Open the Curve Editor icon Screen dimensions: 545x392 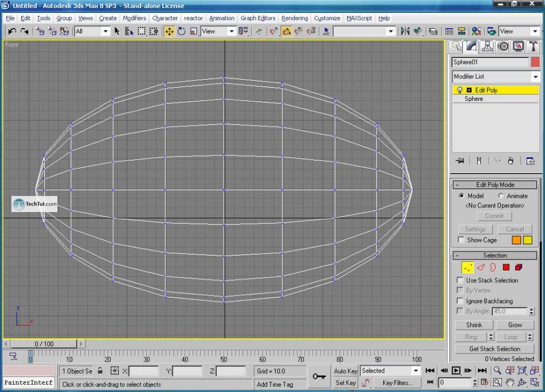coord(449,32)
